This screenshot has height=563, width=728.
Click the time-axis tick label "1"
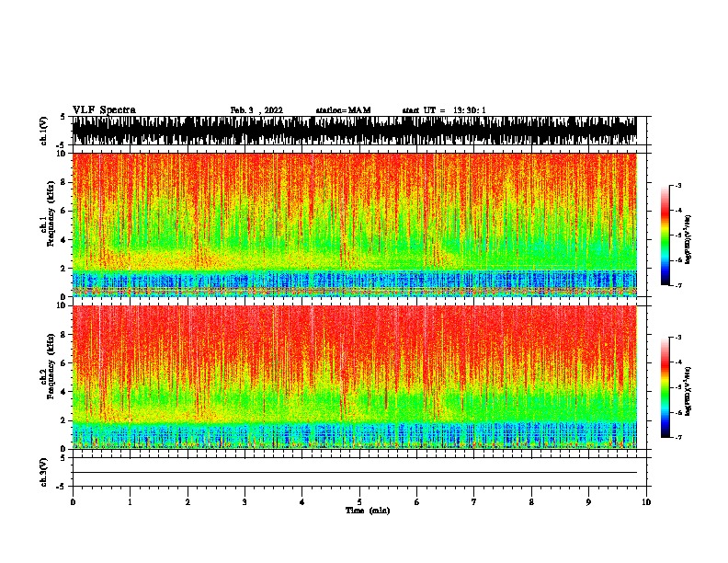click(x=130, y=502)
